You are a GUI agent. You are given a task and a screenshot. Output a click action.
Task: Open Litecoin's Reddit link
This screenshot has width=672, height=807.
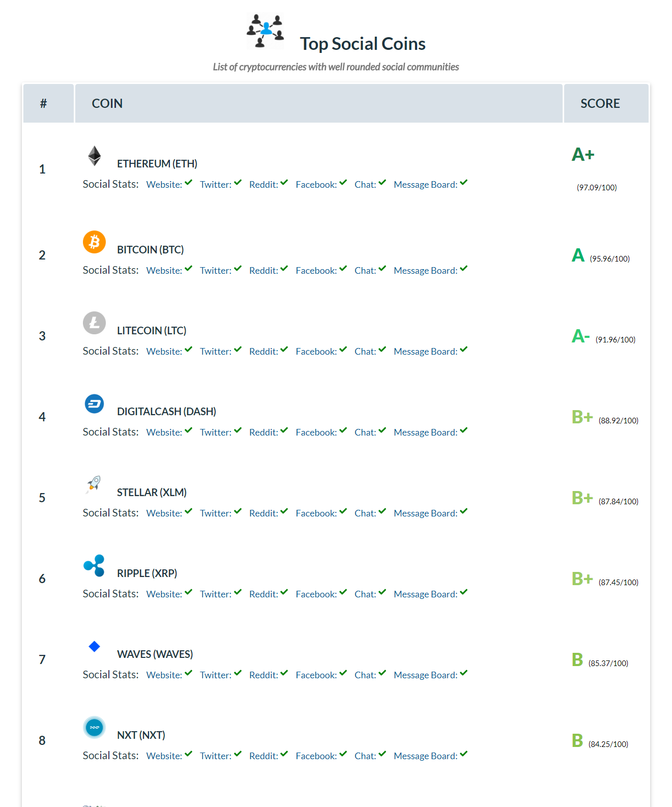pos(264,352)
